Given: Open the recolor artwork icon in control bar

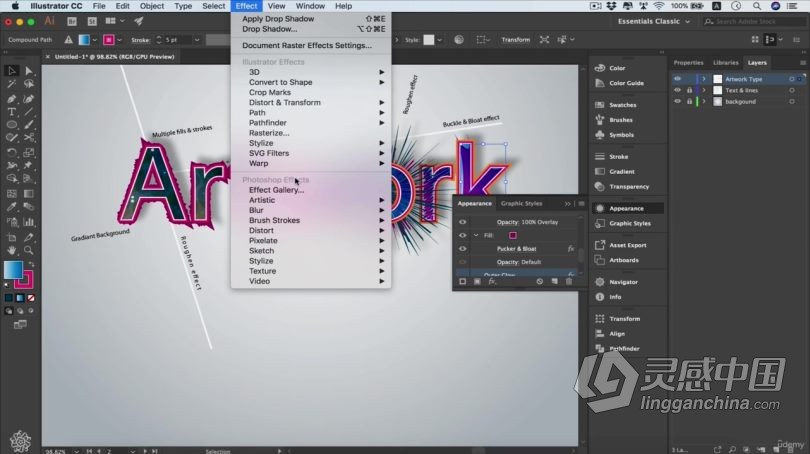Looking at the screenshot, I should (459, 40).
